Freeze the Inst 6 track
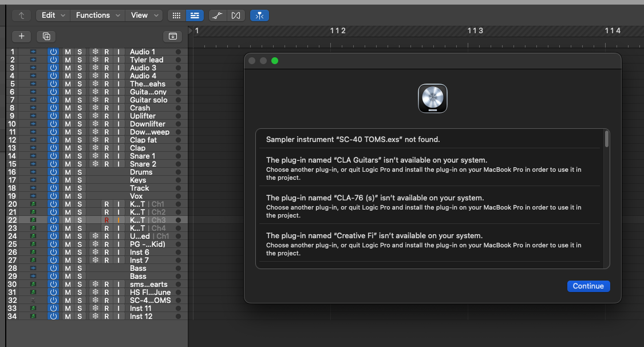This screenshot has height=347, width=644. click(x=95, y=252)
